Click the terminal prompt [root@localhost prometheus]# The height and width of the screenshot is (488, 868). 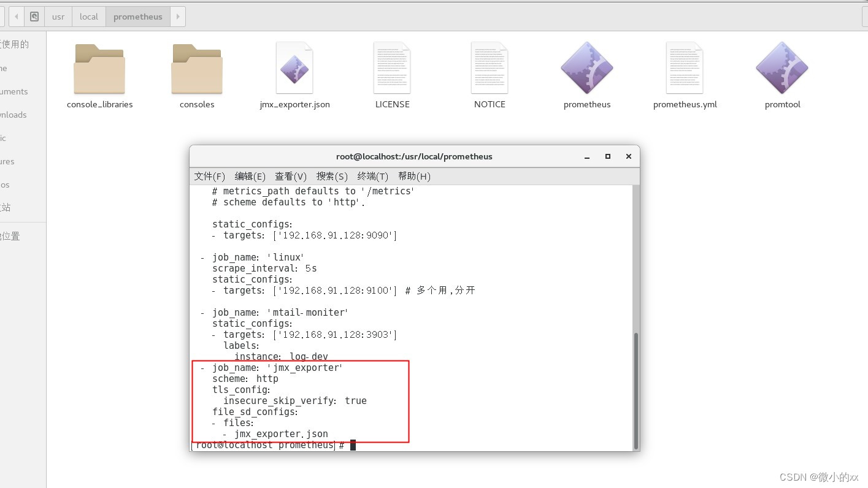tap(268, 445)
